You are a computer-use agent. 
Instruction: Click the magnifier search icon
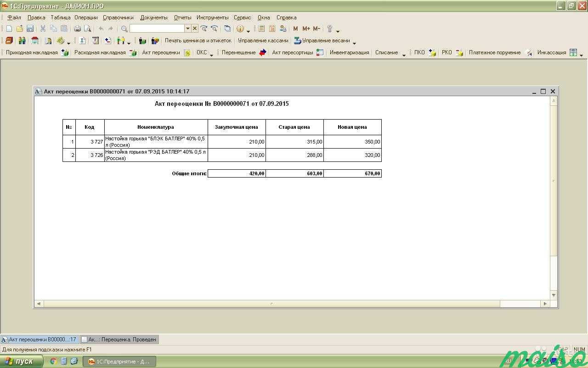124,29
